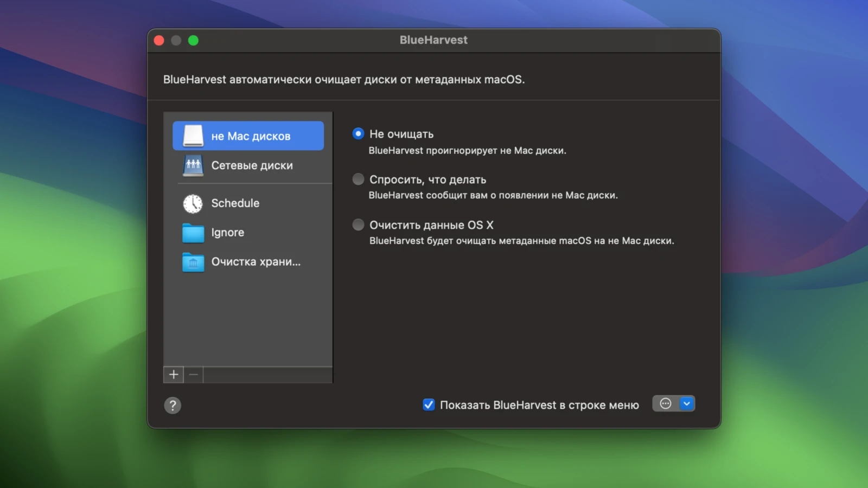The width and height of the screenshot is (868, 488).
Task: Click the plus button to add item
Action: tap(174, 375)
